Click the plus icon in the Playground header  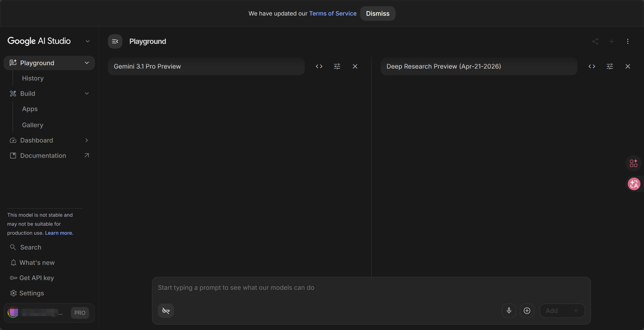tap(611, 41)
